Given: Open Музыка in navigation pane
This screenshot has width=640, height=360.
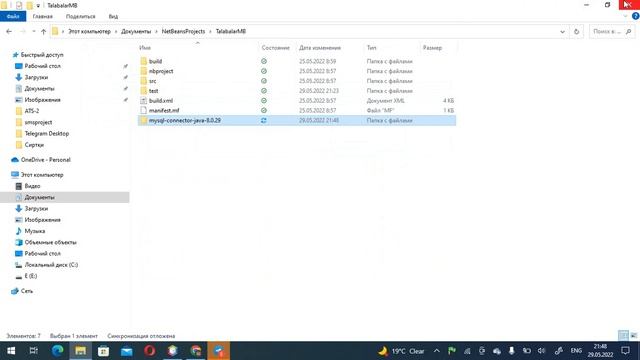Looking at the screenshot, I should 35,231.
